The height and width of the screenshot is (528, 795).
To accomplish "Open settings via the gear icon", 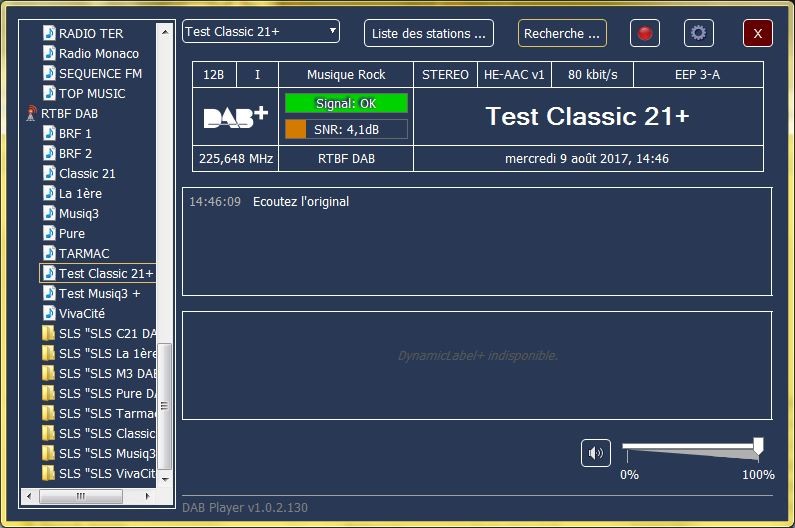I will (x=699, y=33).
